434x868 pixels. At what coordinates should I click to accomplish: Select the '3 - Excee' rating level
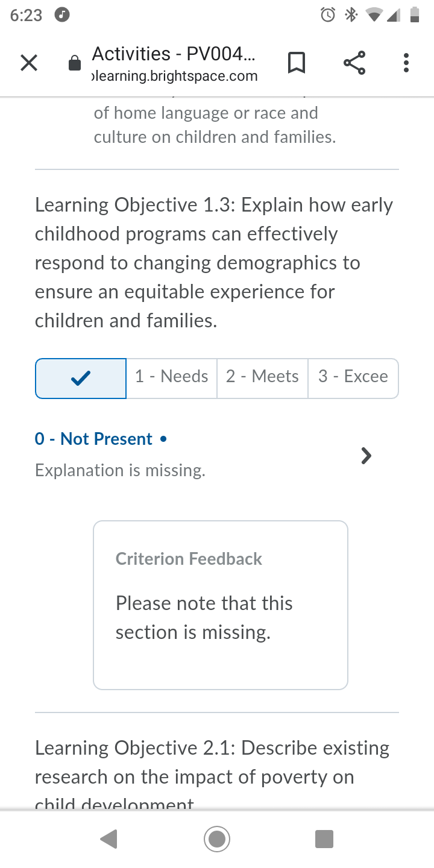353,379
